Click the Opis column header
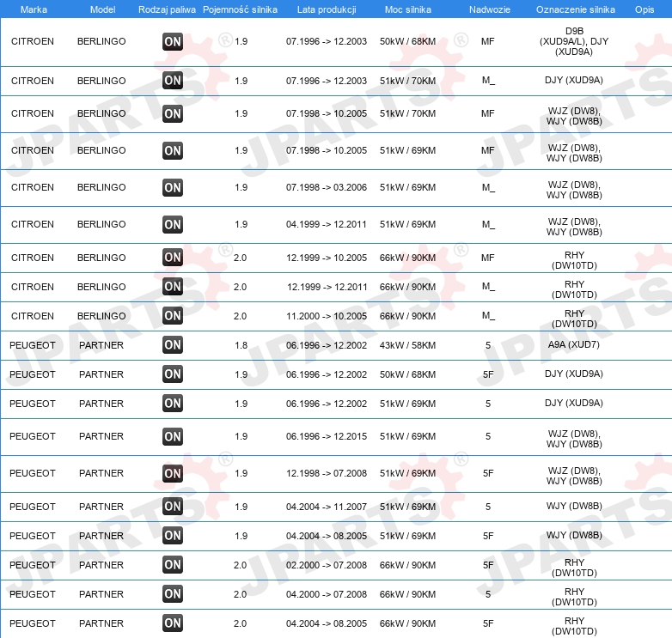The width and height of the screenshot is (672, 638). click(645, 9)
